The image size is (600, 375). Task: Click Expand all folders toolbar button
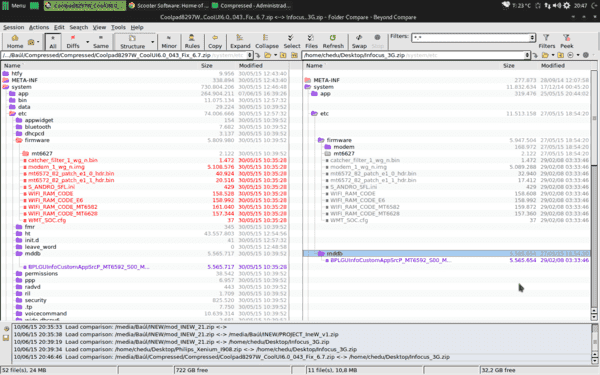[240, 41]
